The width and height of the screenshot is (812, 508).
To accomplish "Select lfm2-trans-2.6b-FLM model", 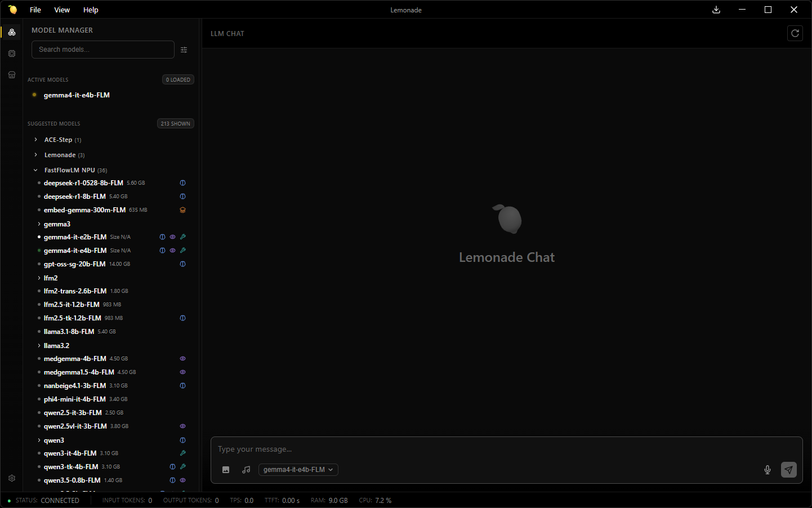I will 75,291.
